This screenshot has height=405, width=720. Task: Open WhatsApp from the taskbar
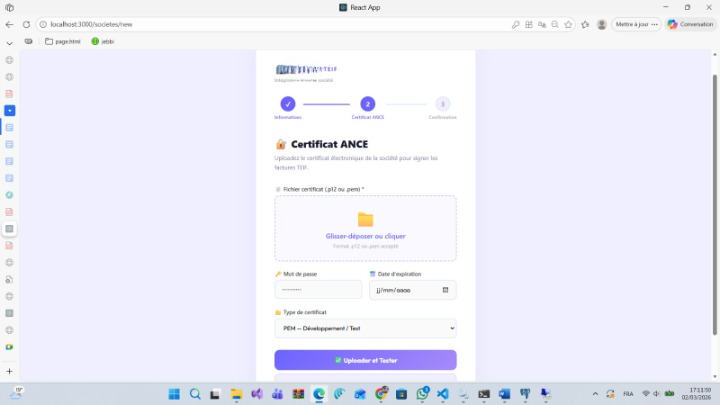[423, 394]
